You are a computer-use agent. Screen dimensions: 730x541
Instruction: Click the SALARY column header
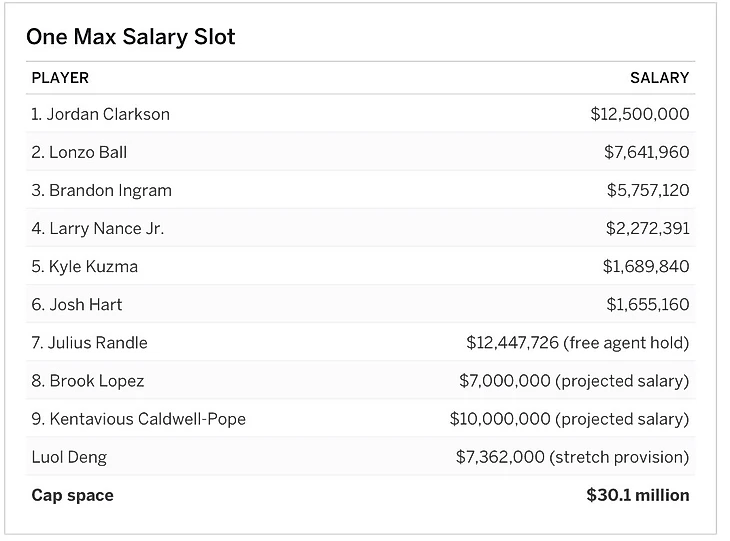coord(659,78)
